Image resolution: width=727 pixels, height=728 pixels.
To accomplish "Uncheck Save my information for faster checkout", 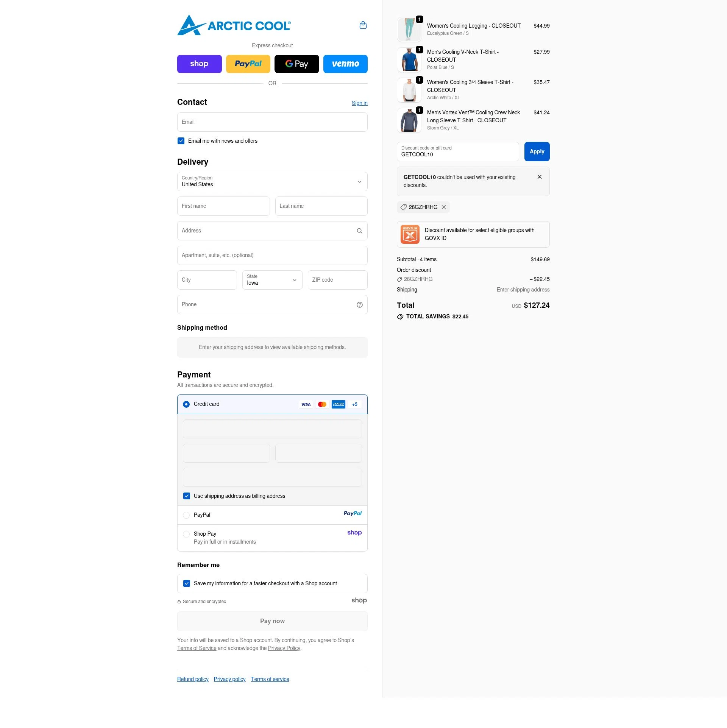I will (x=187, y=583).
